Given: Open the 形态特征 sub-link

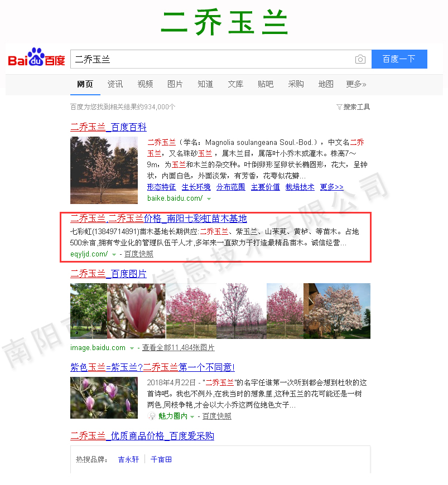Looking at the screenshot, I should (161, 187).
